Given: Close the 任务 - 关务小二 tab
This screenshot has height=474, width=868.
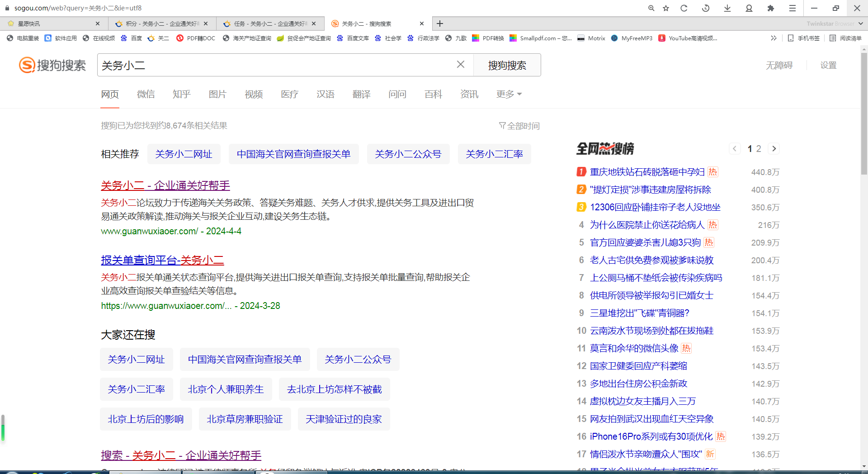Looking at the screenshot, I should [x=314, y=24].
